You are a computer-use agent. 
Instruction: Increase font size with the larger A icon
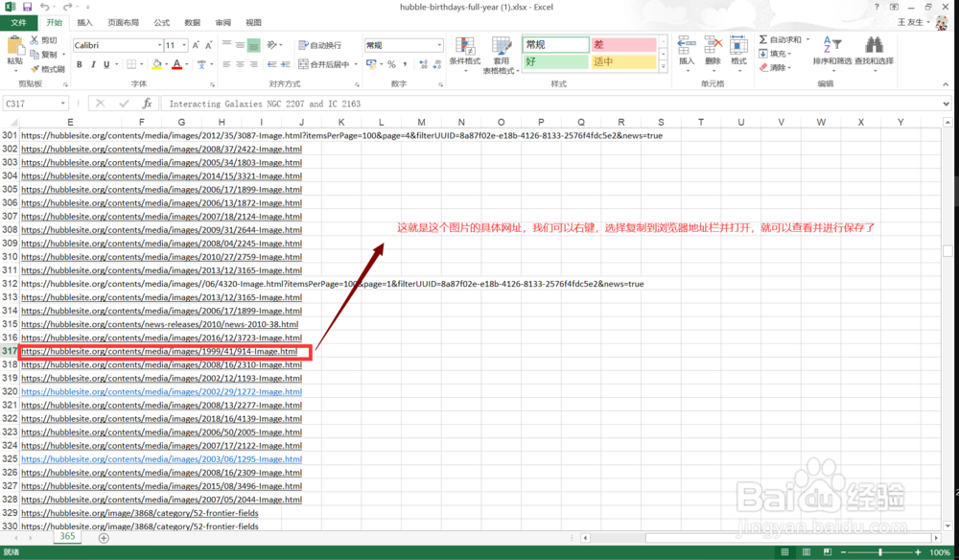(x=196, y=45)
